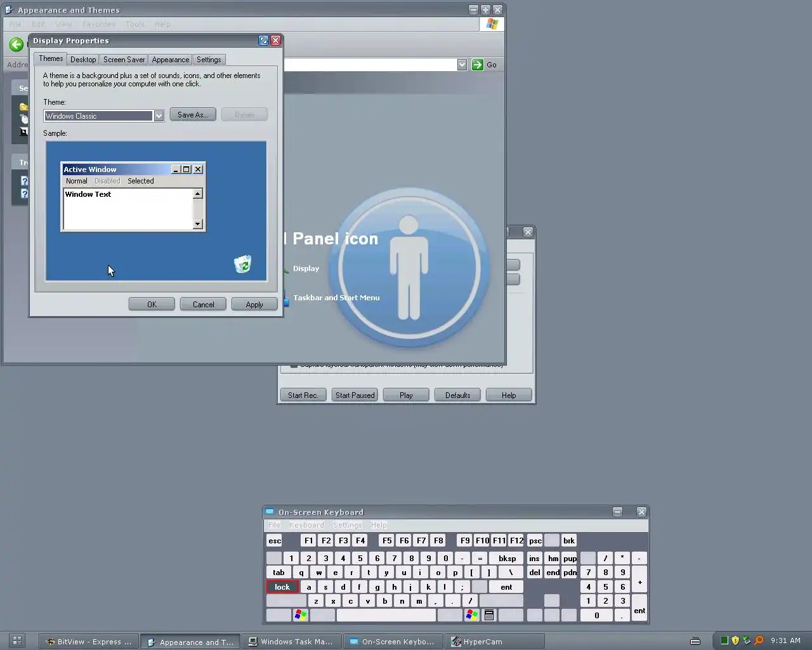Switch to the Appearance tab
This screenshot has width=812, height=650.
point(170,60)
